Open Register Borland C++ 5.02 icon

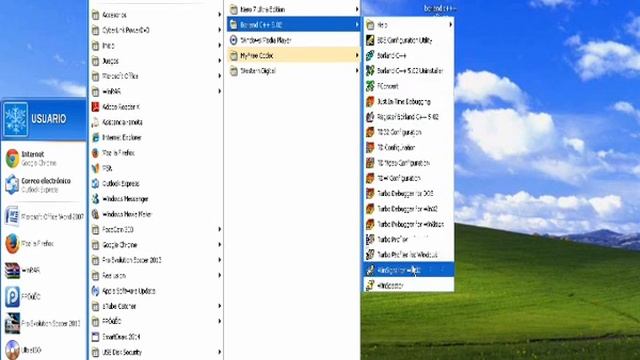tap(370, 117)
